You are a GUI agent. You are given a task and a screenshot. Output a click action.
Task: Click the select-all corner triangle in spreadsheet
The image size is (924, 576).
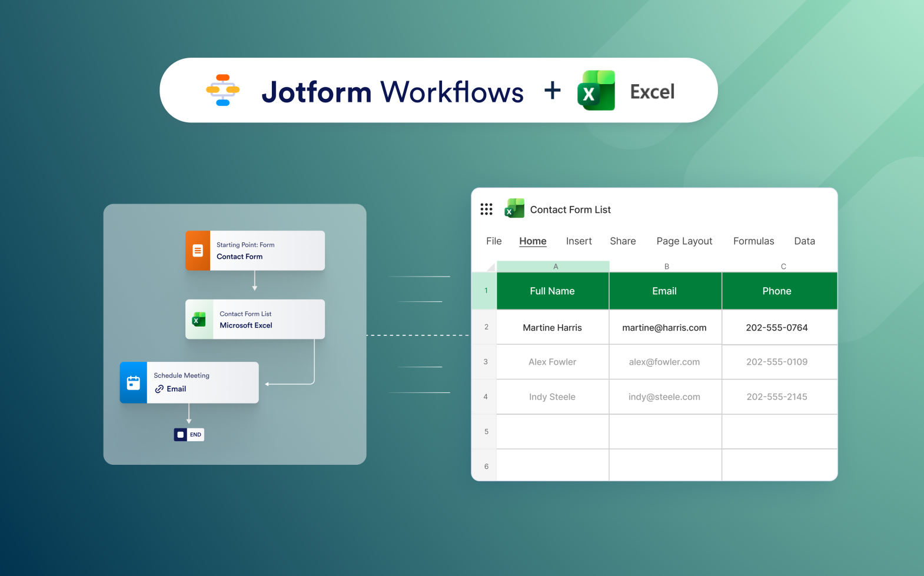(490, 267)
